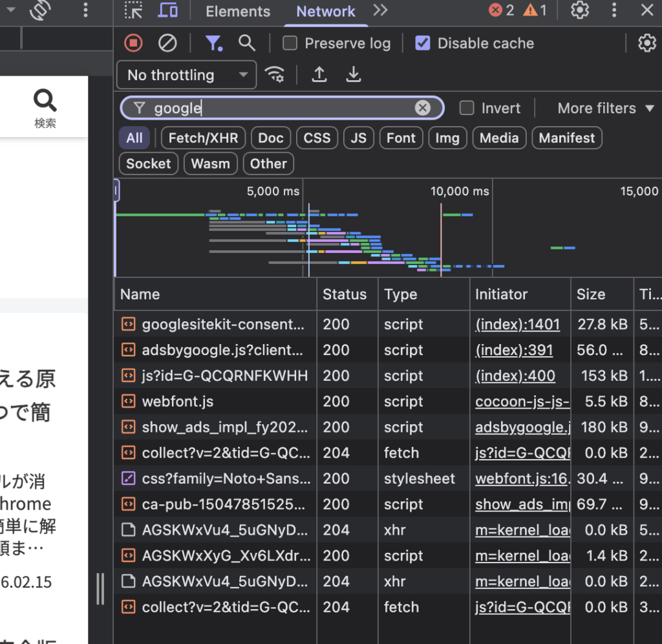This screenshot has height=644, width=662.
Task: Export the HAR file
Action: pyautogui.click(x=353, y=74)
